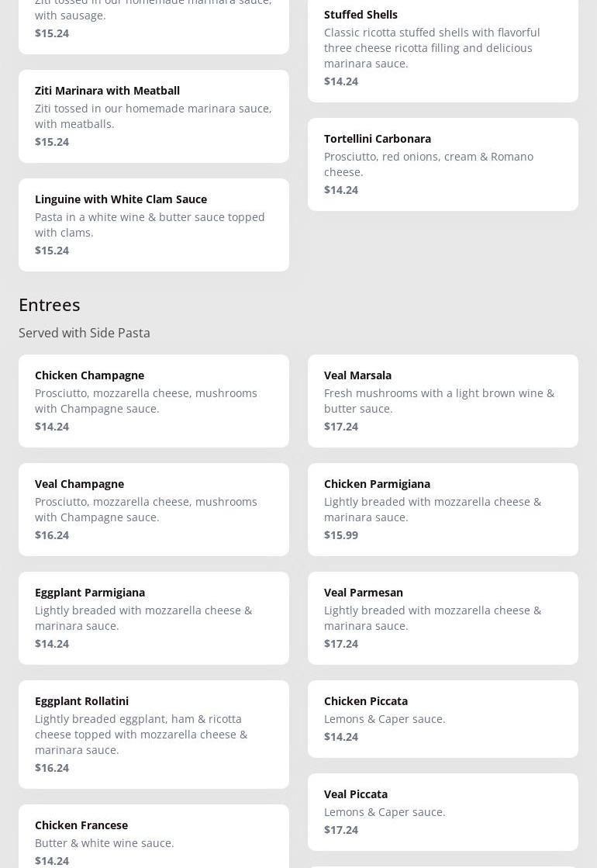The width and height of the screenshot is (597, 868).
Task: Select the Eggplant Parmigiana item
Action: (x=154, y=618)
